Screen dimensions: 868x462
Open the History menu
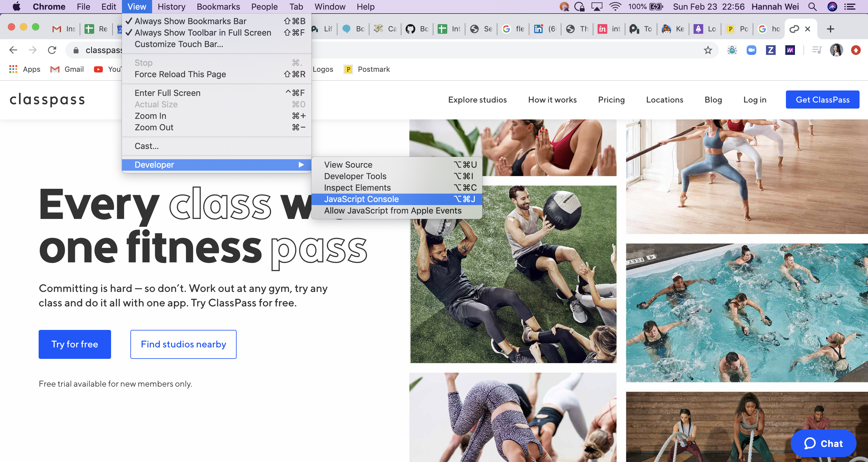click(171, 7)
